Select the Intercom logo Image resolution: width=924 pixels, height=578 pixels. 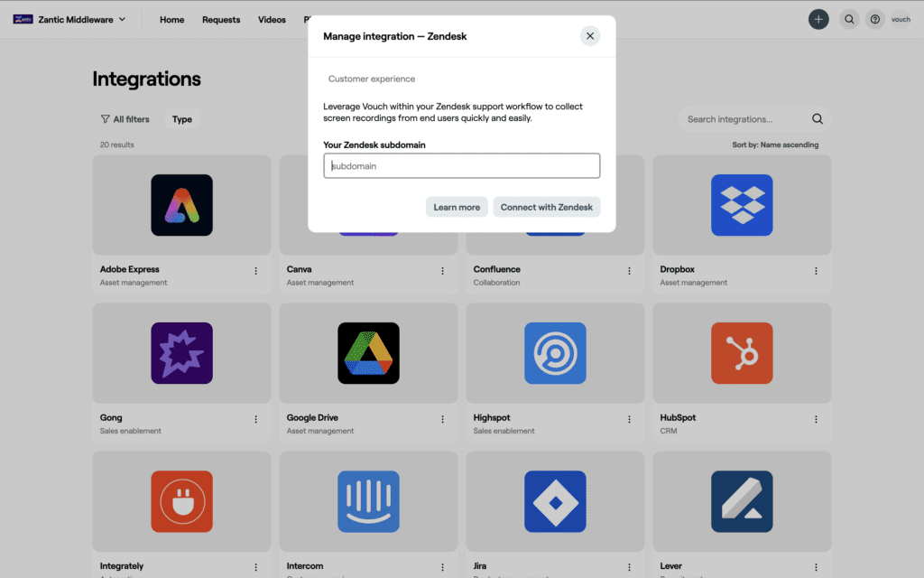[368, 501]
